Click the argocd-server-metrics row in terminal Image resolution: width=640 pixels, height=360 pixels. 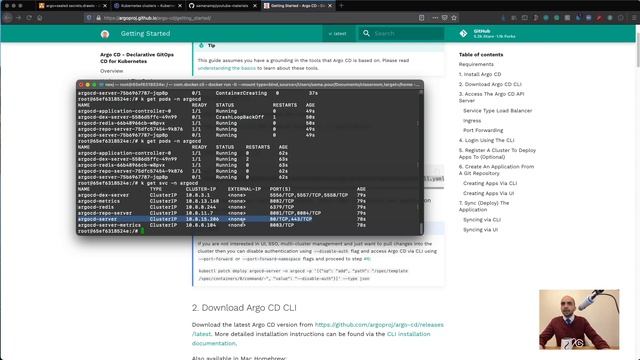[222, 225]
